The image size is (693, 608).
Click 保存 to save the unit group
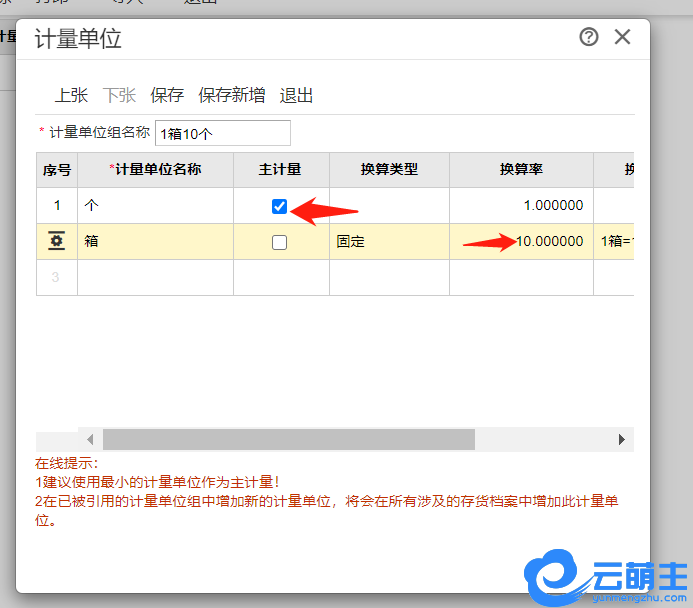pos(167,95)
